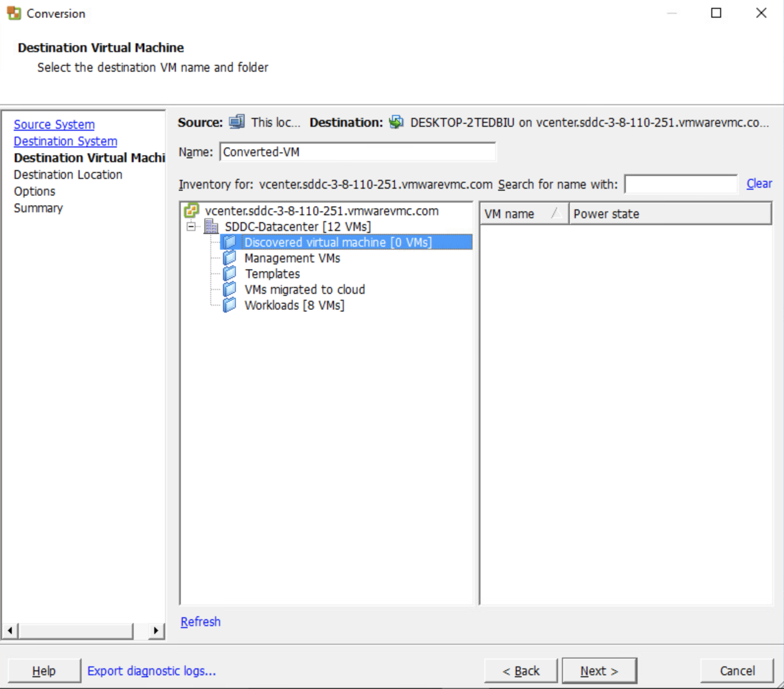Open the Source System step link
This screenshot has height=689, width=784.
point(54,124)
